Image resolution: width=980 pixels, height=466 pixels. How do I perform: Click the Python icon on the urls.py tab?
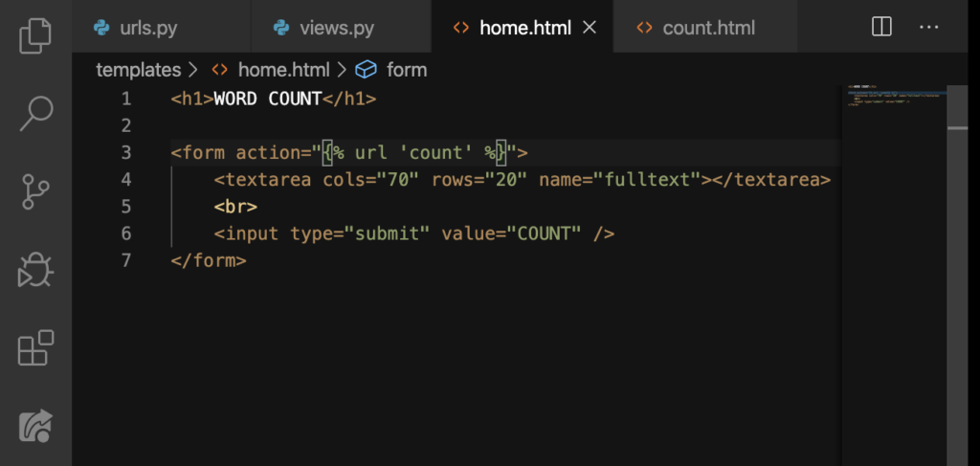[101, 28]
